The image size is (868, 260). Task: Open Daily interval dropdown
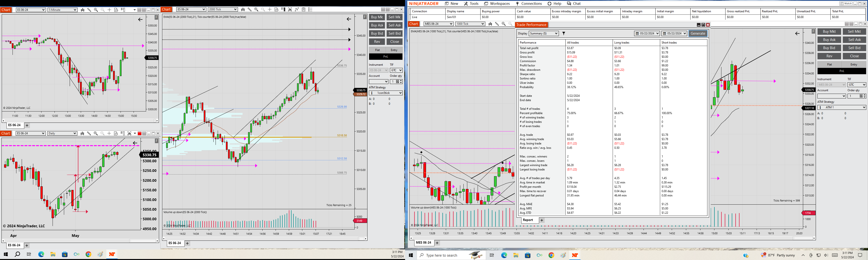[62, 134]
